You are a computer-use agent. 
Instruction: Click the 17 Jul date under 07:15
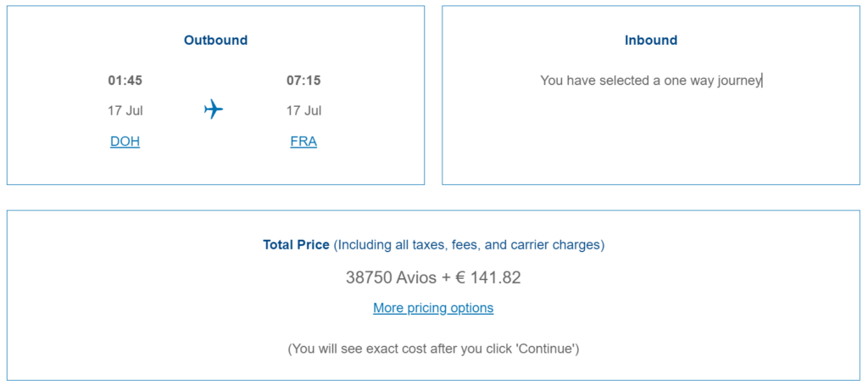(x=303, y=110)
